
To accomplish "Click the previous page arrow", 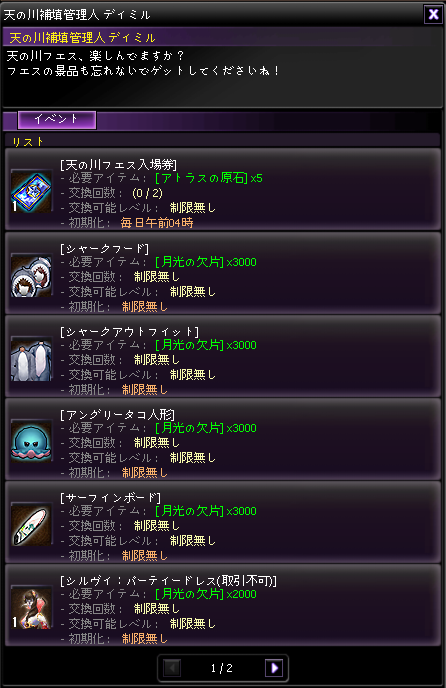I will pyautogui.click(x=172, y=668).
